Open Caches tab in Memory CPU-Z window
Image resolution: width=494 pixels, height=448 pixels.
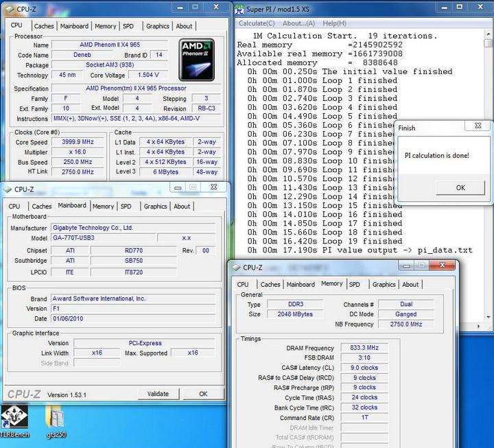(270, 285)
